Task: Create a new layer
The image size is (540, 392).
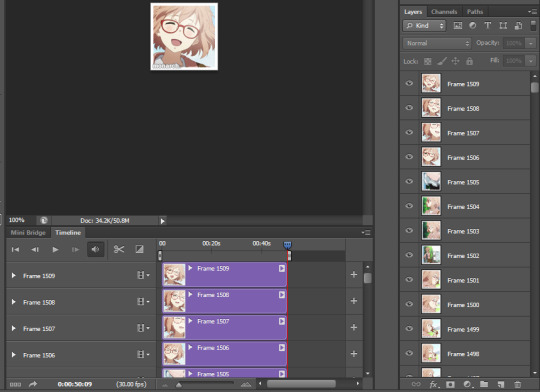Action: pyautogui.click(x=501, y=384)
